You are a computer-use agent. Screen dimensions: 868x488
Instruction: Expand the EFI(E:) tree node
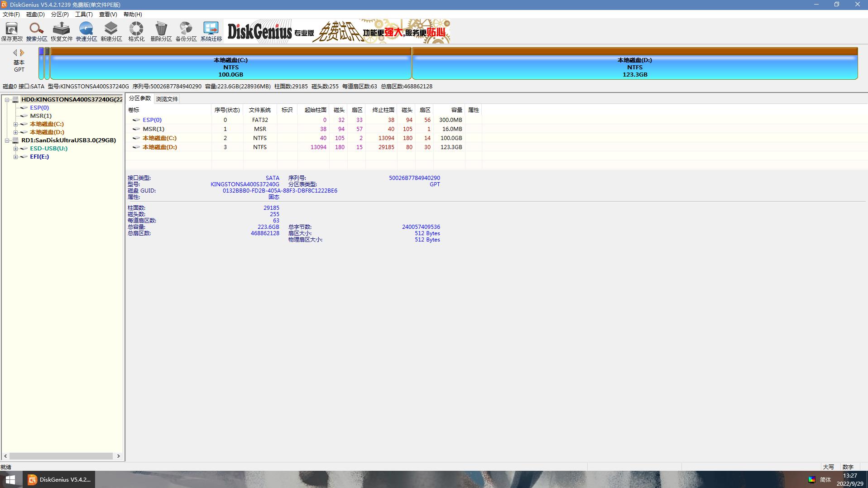[x=15, y=157]
